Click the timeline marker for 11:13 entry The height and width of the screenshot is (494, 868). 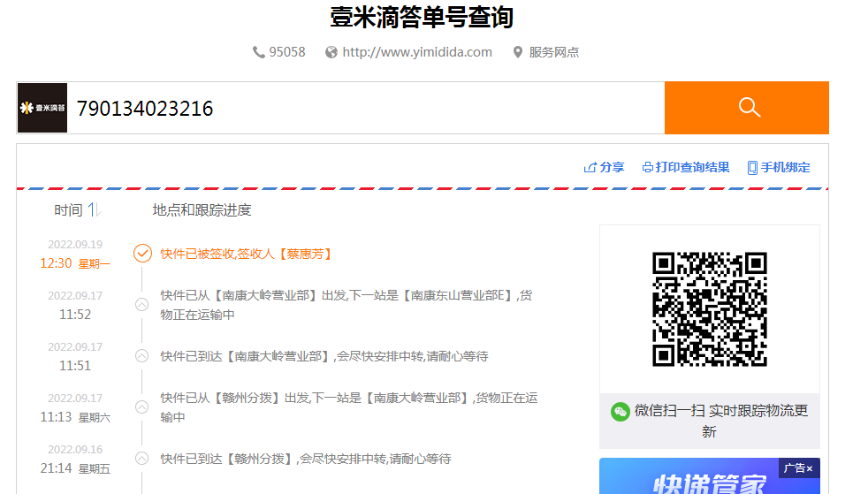pos(141,407)
